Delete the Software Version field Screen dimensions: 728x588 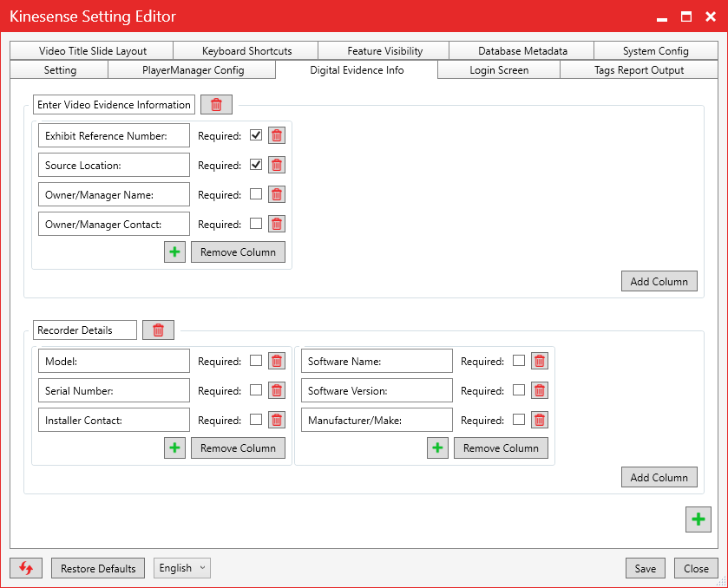539,390
